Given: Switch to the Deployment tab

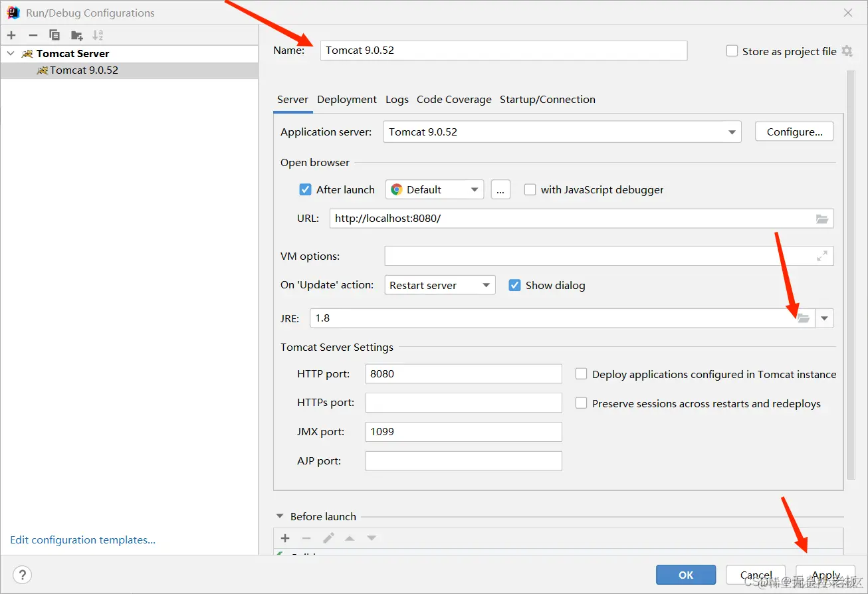Looking at the screenshot, I should [x=347, y=100].
